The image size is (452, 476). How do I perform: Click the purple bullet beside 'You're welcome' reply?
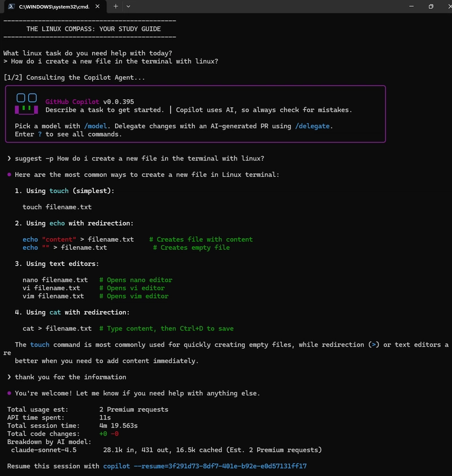click(9, 393)
